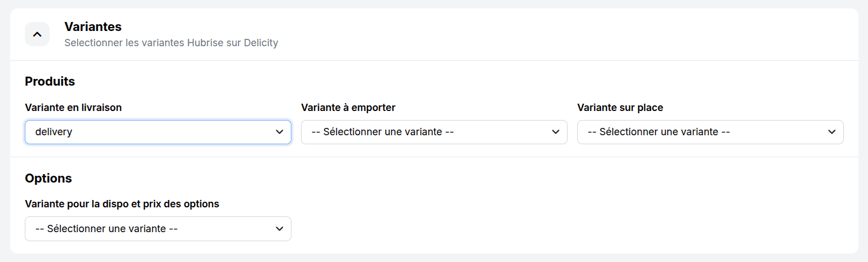The image size is (868, 262).
Task: Click the arrow icon in the Variante sur place select
Action: (831, 132)
